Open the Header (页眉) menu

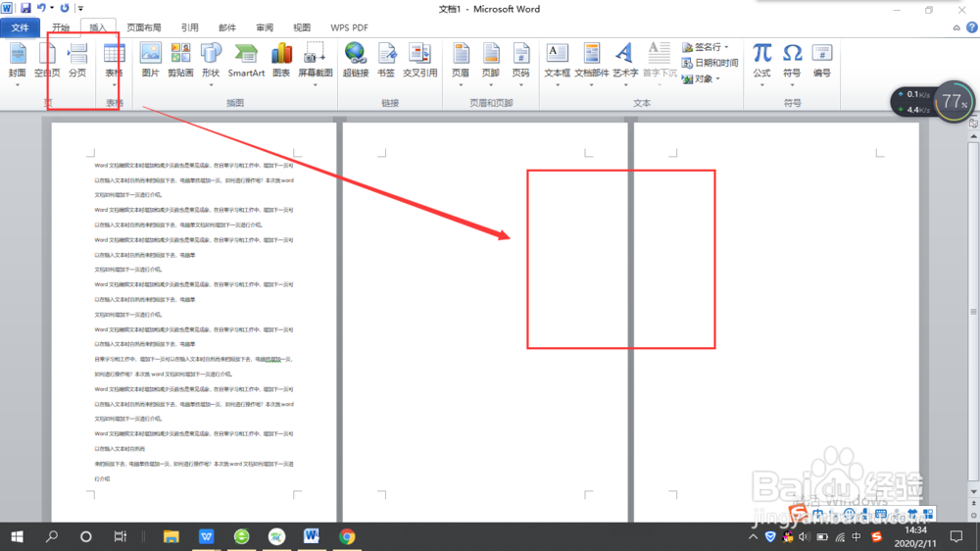(x=461, y=62)
